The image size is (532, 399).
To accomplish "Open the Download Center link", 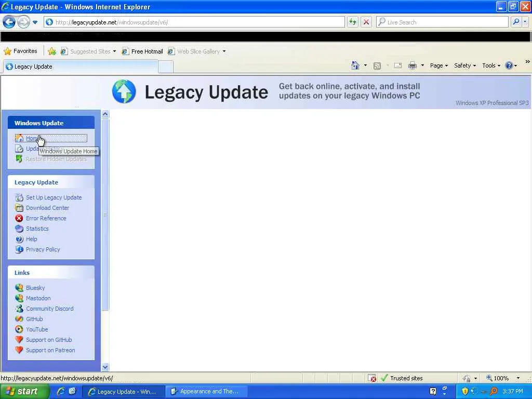I will [47, 208].
